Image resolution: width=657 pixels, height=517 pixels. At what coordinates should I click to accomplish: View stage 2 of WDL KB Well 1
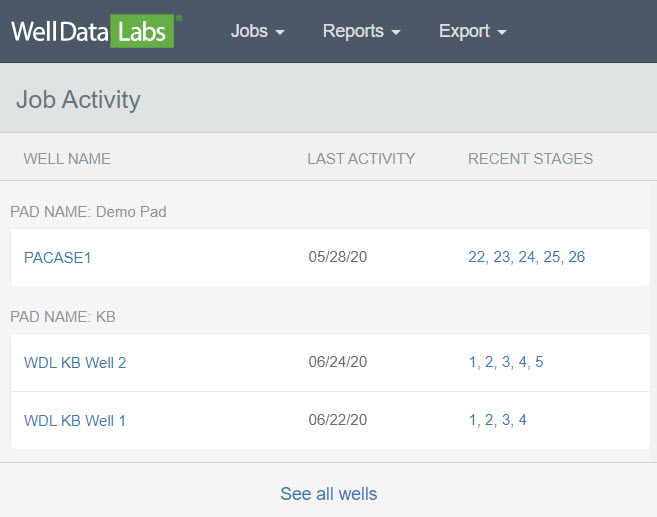pyautogui.click(x=489, y=420)
